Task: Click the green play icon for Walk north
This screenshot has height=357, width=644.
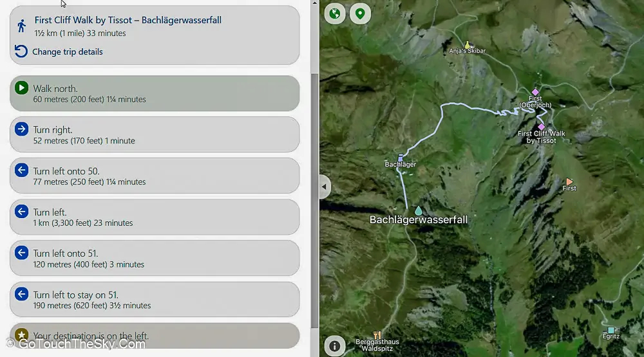Action: coord(21,88)
